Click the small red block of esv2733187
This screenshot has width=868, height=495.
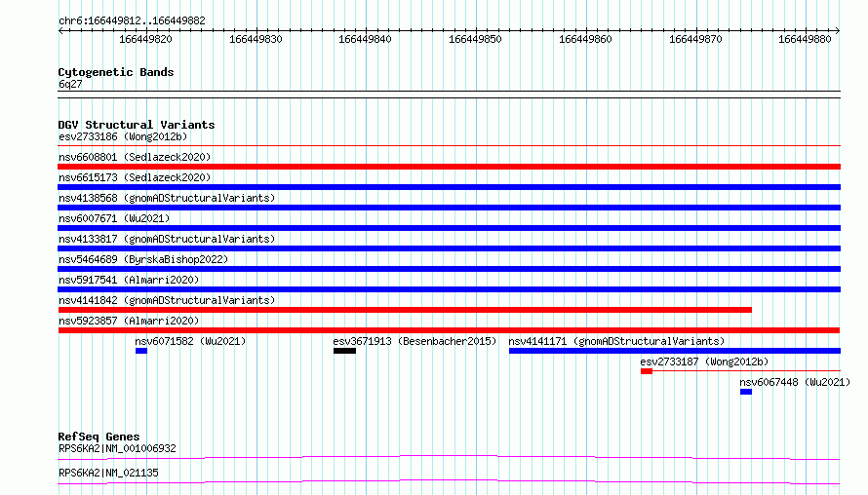point(646,371)
